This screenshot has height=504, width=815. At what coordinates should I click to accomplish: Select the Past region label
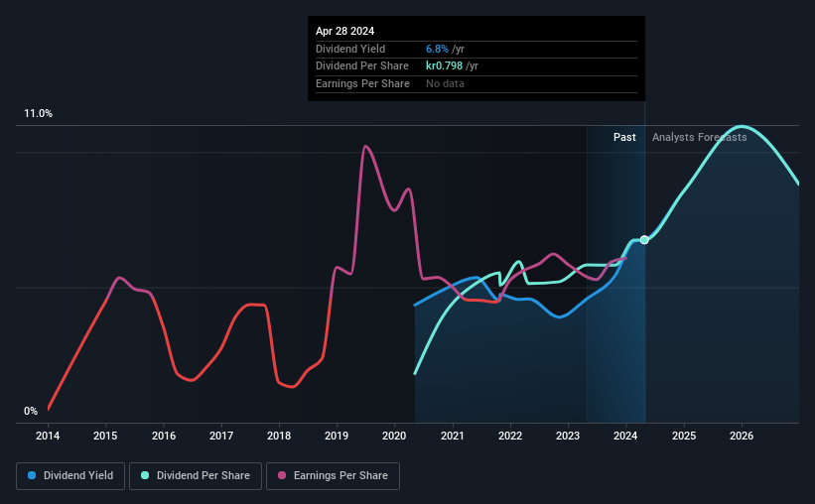point(624,137)
